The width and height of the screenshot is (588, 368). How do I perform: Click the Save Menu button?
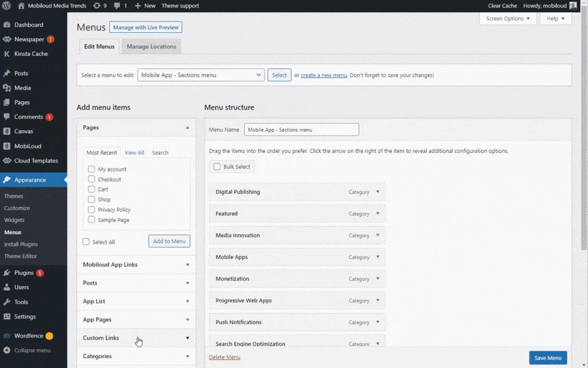click(548, 358)
